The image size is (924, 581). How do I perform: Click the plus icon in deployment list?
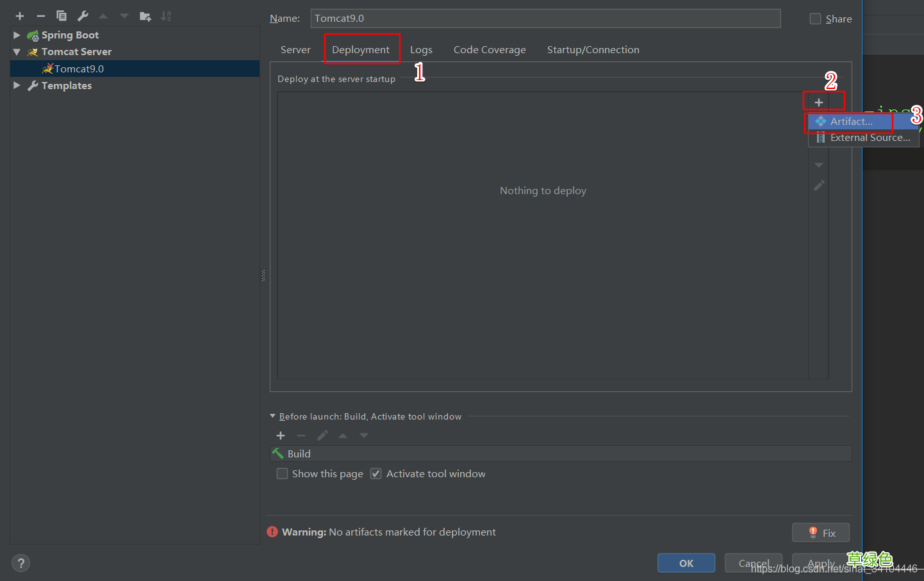818,102
